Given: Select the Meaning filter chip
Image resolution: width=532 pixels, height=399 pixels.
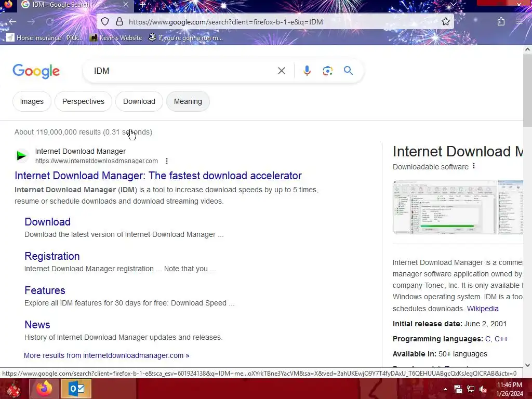Looking at the screenshot, I should (188, 101).
